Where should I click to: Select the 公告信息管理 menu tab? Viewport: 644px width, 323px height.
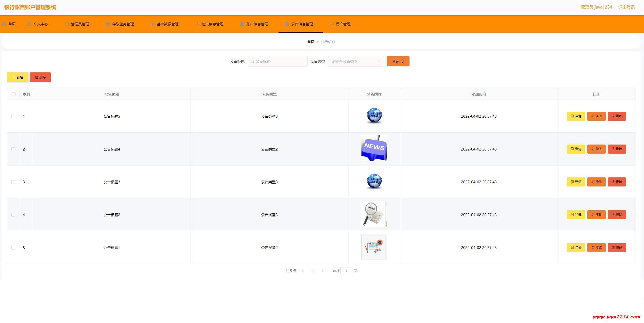coord(302,24)
